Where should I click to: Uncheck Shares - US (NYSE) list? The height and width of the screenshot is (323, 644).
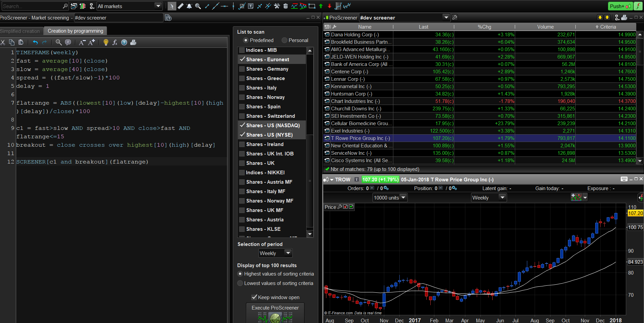pos(242,135)
